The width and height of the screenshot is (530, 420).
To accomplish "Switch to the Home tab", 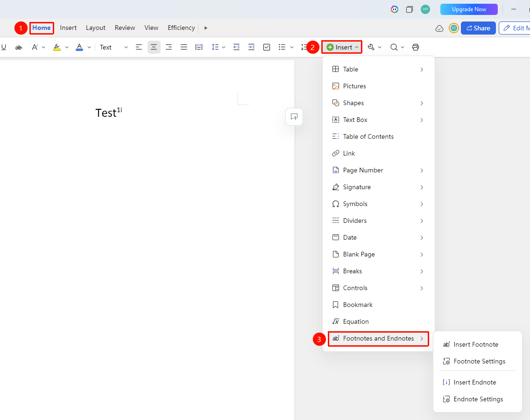I will click(42, 28).
